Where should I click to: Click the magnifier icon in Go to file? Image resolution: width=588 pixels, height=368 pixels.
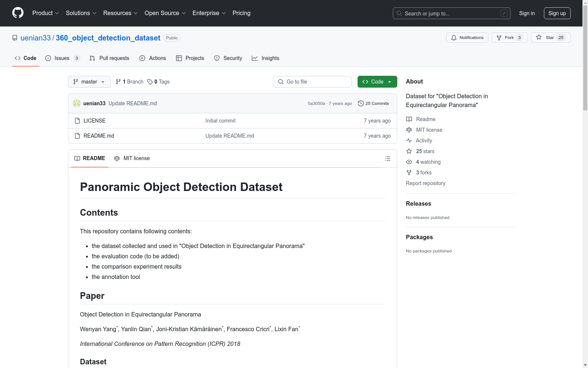point(281,82)
